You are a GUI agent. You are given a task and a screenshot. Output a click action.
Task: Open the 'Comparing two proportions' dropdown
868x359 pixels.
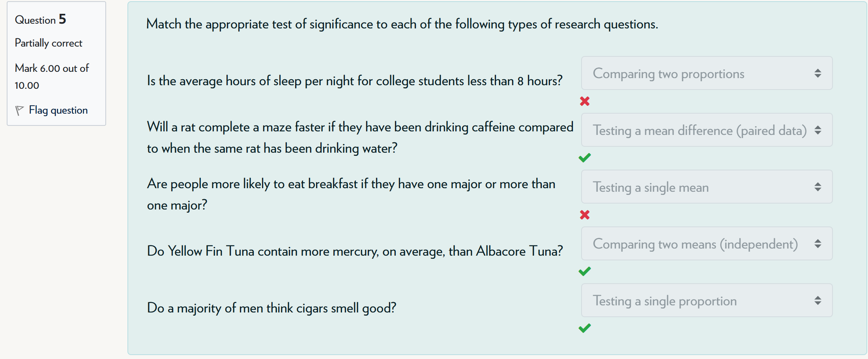pos(706,73)
